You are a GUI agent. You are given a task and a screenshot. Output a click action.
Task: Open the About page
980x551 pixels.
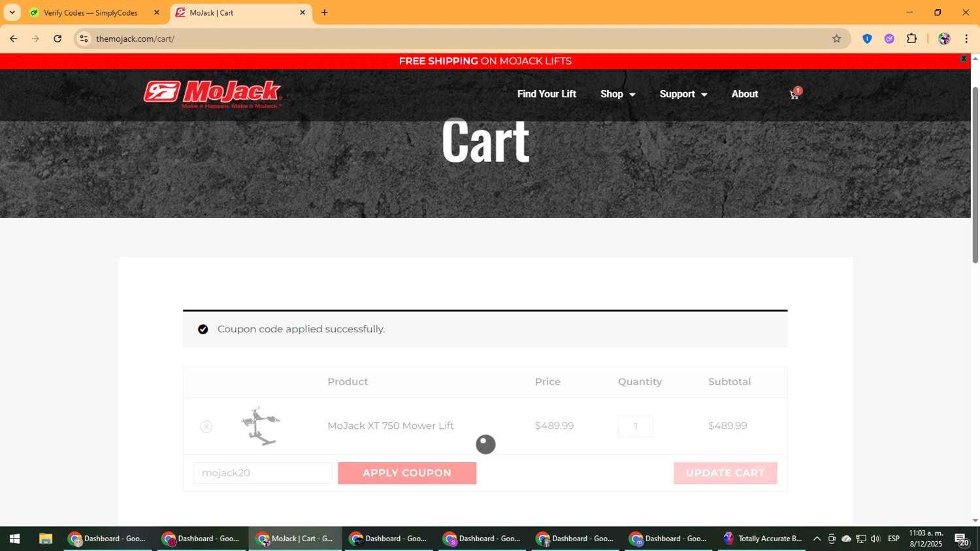click(745, 94)
